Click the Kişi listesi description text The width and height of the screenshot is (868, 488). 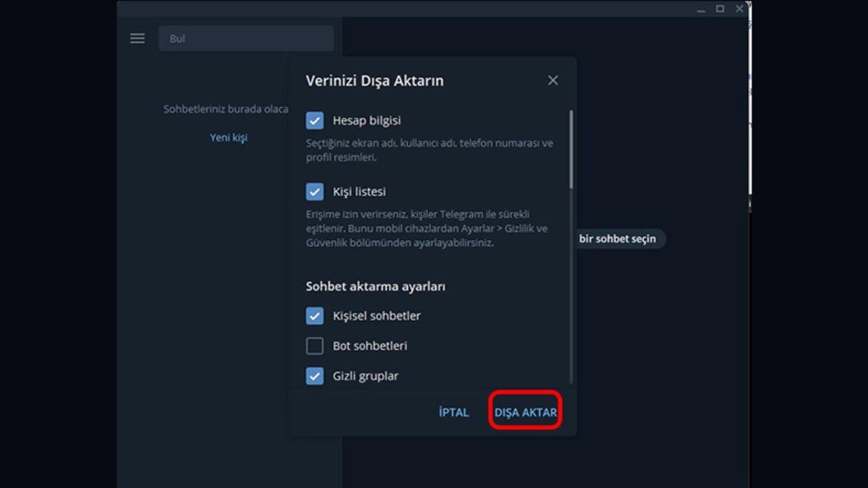pyautogui.click(x=427, y=228)
